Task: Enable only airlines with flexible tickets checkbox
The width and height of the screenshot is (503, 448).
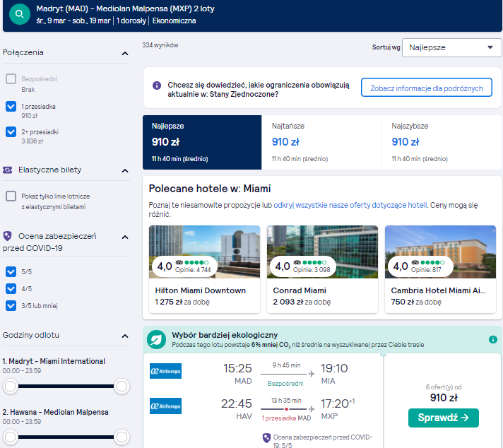Action: click(x=11, y=196)
